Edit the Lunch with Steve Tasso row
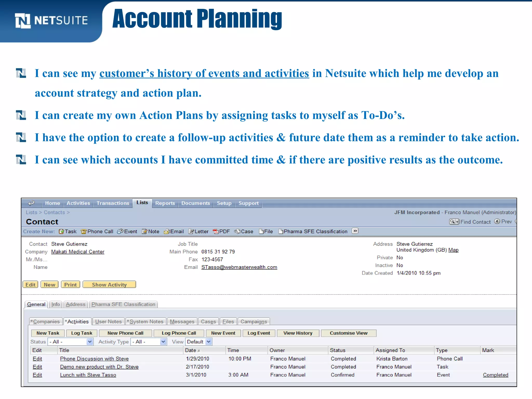 tap(37, 375)
